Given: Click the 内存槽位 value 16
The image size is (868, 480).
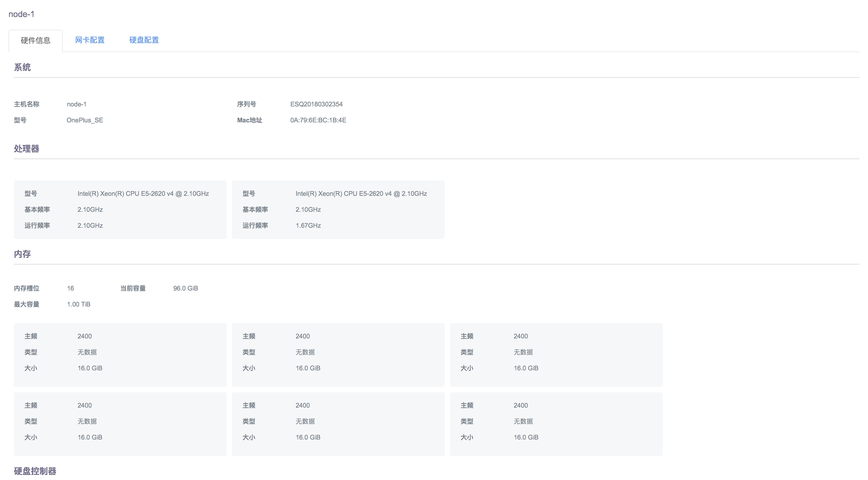Looking at the screenshot, I should [70, 288].
